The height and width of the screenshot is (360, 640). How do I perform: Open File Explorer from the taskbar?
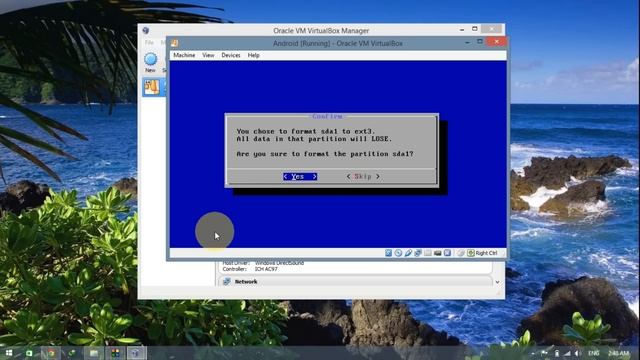click(x=93, y=353)
